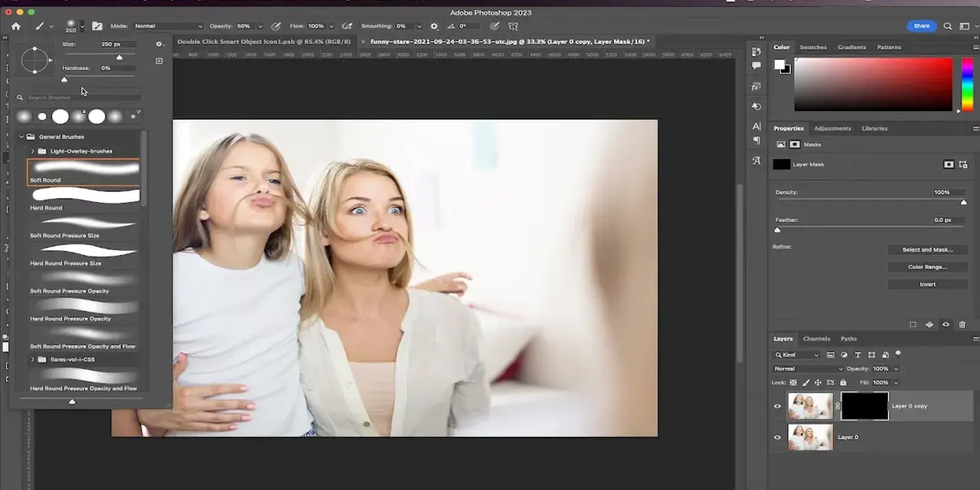Switch to the Libraries tab
Screen dimensions: 980x490
[x=874, y=129]
